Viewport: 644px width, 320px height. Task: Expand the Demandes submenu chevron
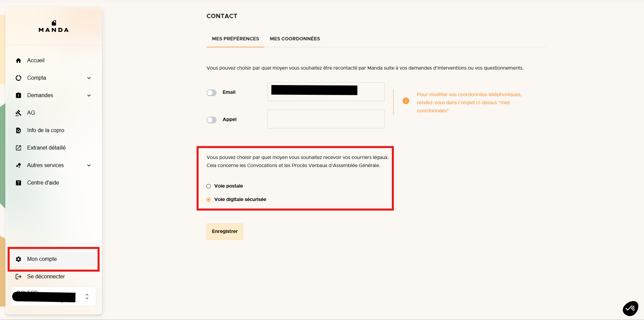click(x=89, y=95)
